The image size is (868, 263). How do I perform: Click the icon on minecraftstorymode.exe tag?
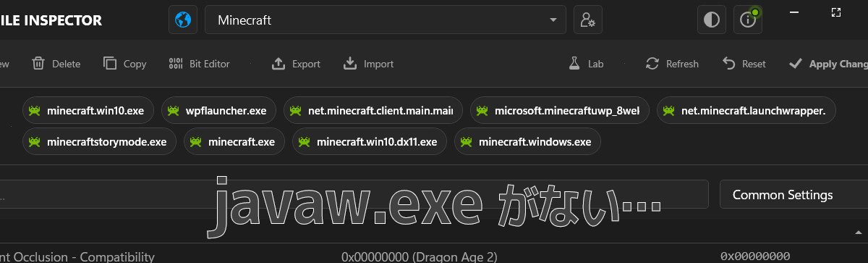pos(34,141)
